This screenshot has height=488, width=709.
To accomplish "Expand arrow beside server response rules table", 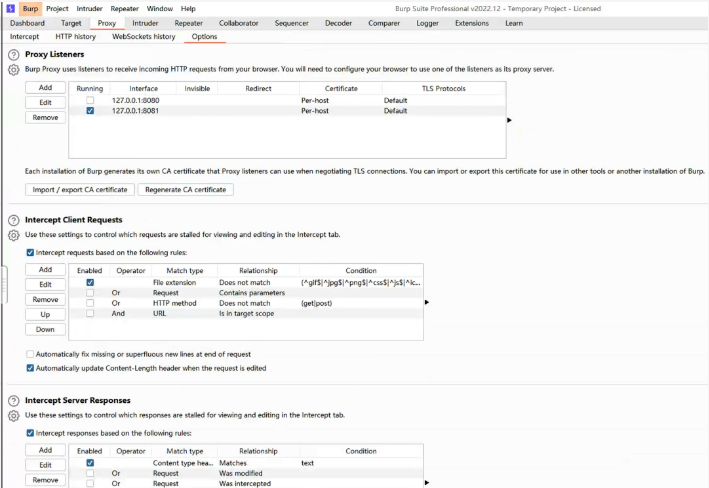I will coord(426,483).
